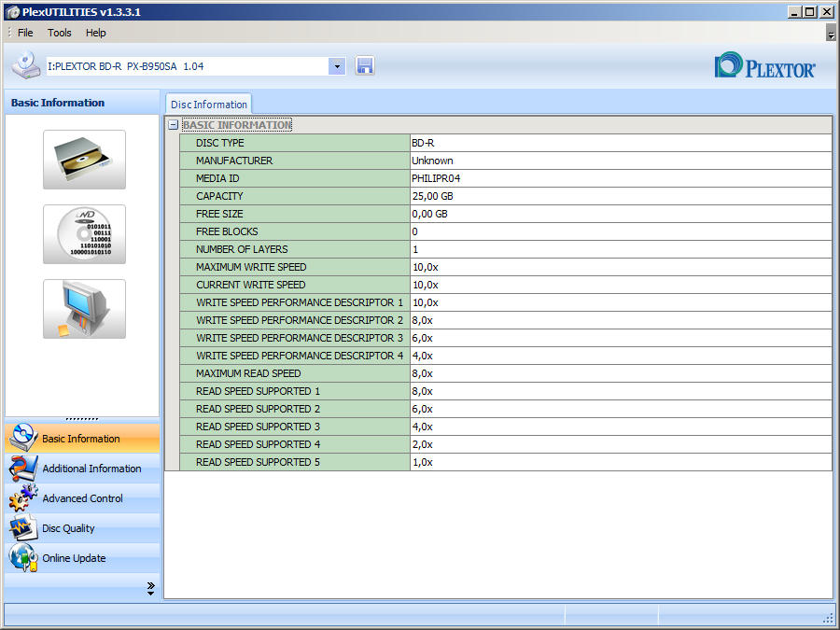Select WRITE SPEED PERFORMANCE DESCRIPTOR 2 label
The image size is (840, 630).
(x=300, y=320)
